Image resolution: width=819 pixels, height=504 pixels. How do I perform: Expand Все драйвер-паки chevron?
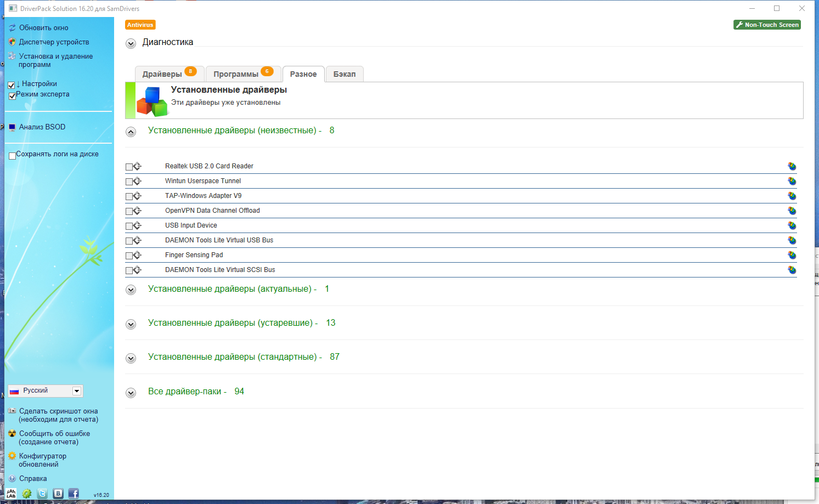pyautogui.click(x=131, y=393)
